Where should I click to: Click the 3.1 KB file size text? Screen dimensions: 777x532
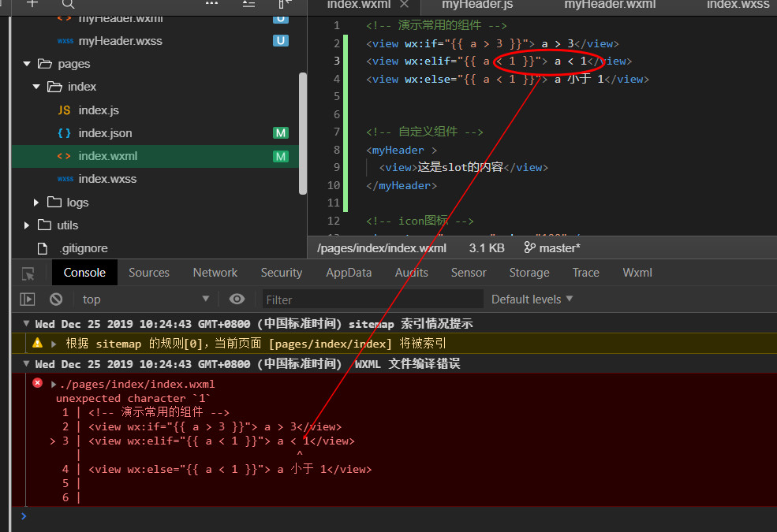(x=487, y=248)
